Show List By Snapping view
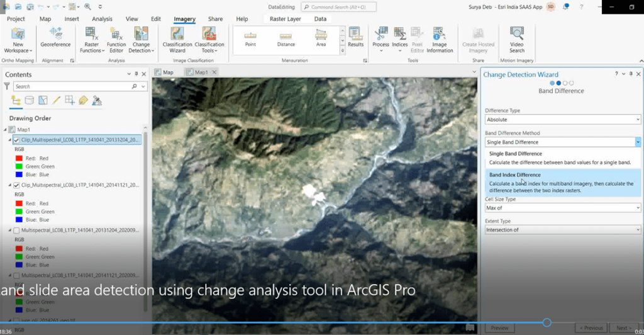644x335 pixels. click(x=70, y=101)
